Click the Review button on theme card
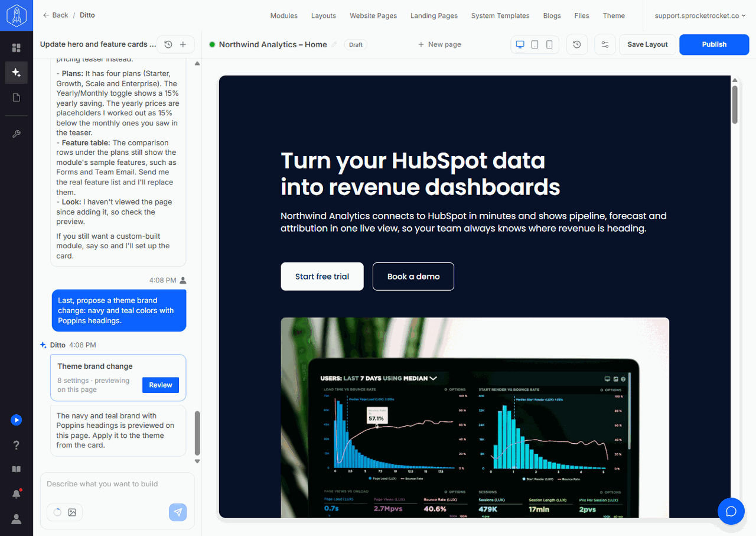The height and width of the screenshot is (536, 756). click(x=161, y=385)
